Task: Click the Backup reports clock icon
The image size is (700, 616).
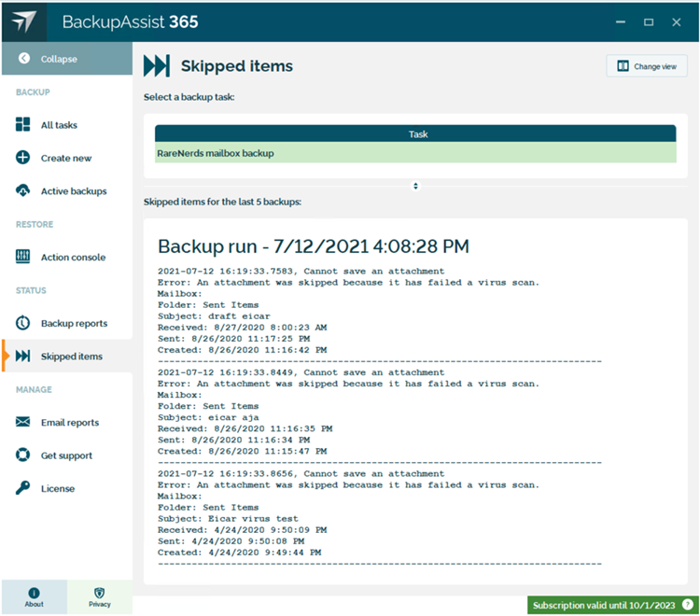Action: tap(22, 323)
